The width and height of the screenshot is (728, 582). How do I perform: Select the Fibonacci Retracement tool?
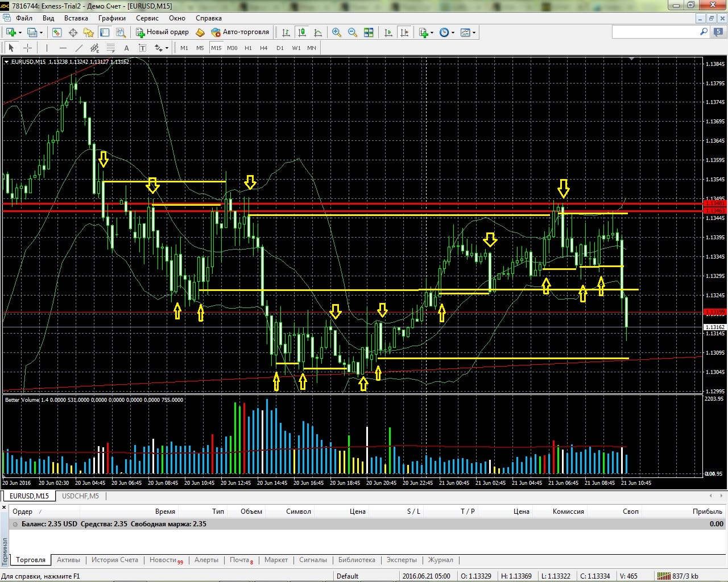(x=110, y=48)
